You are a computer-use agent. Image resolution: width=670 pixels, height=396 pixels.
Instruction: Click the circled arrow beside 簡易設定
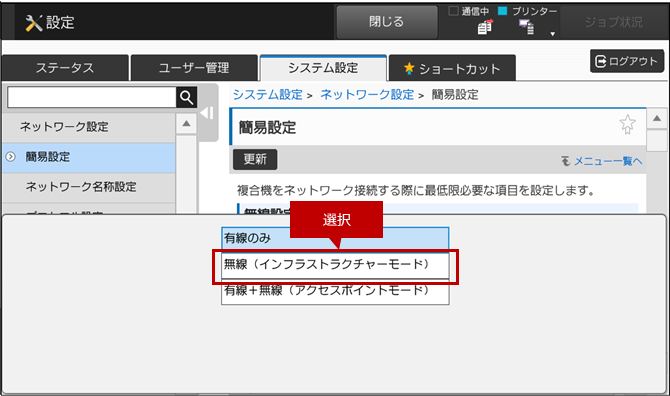[11, 157]
